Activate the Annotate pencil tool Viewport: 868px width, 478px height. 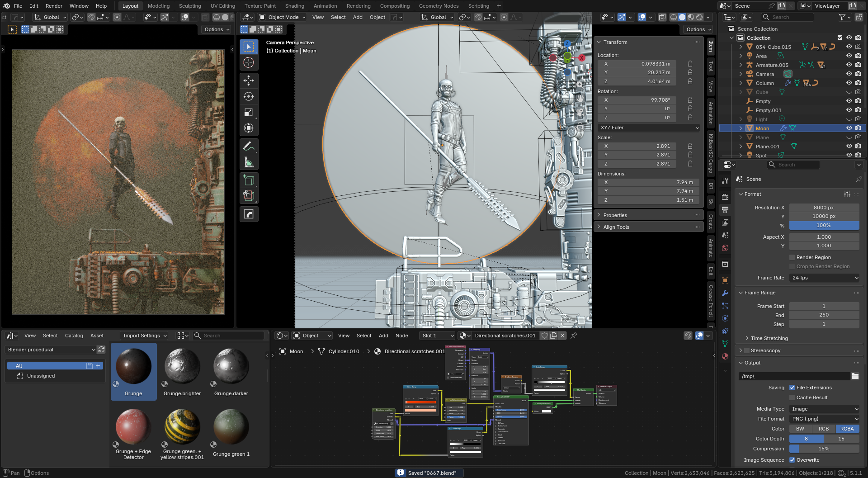pyautogui.click(x=249, y=146)
